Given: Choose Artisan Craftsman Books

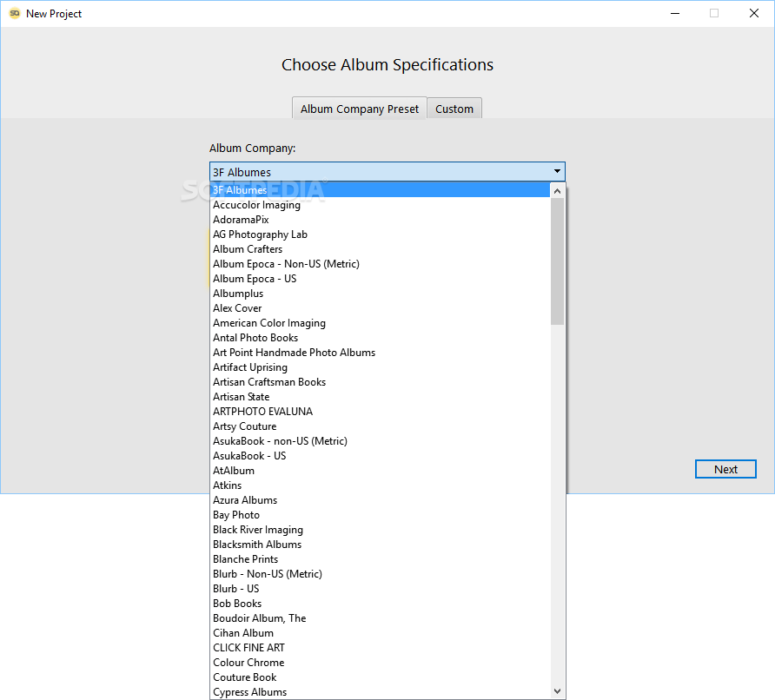Looking at the screenshot, I should click(380, 382).
